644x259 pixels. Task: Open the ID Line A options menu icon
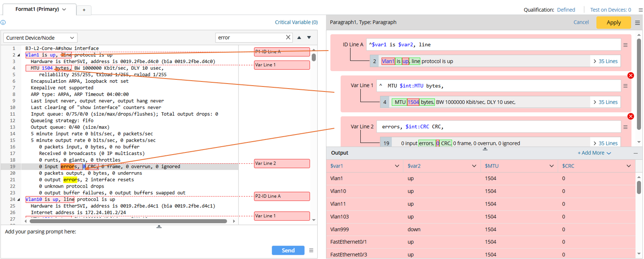click(626, 45)
